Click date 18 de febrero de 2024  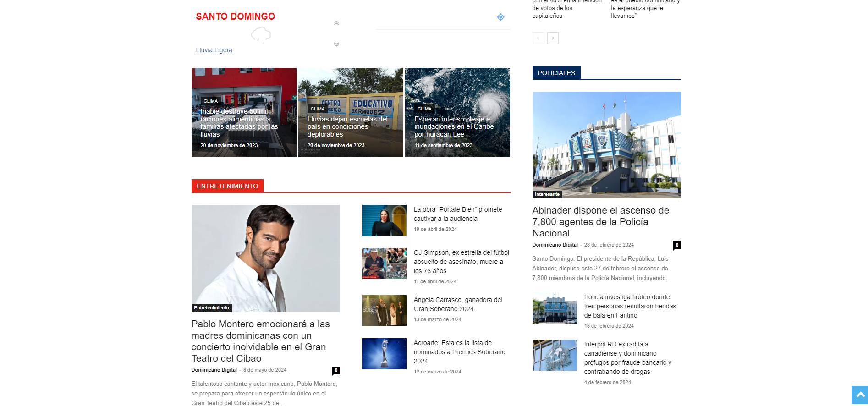[x=609, y=326]
